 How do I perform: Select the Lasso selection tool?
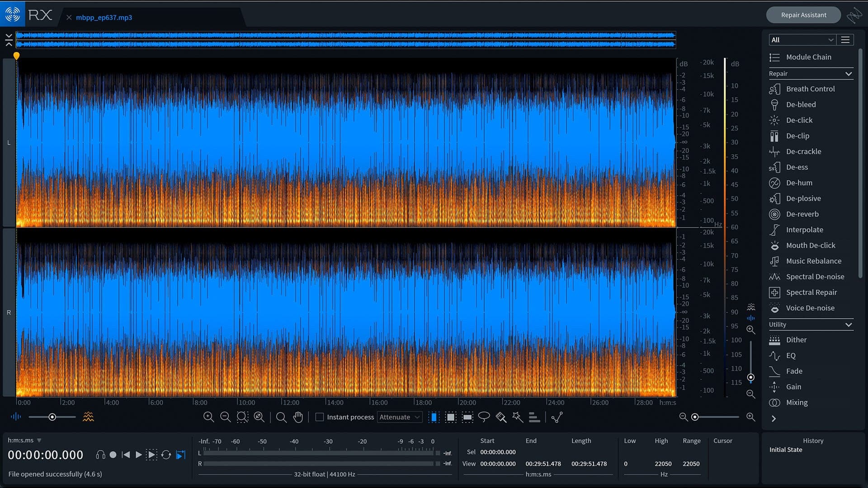coord(484,417)
